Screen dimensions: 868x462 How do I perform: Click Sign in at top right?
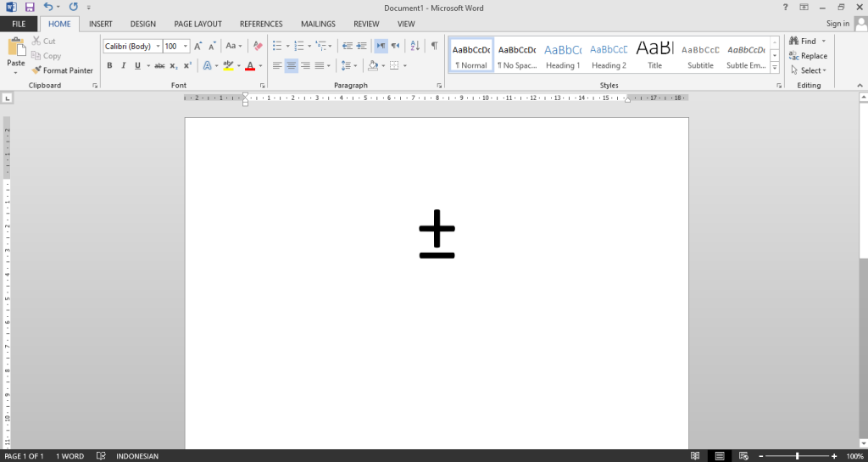pyautogui.click(x=837, y=24)
